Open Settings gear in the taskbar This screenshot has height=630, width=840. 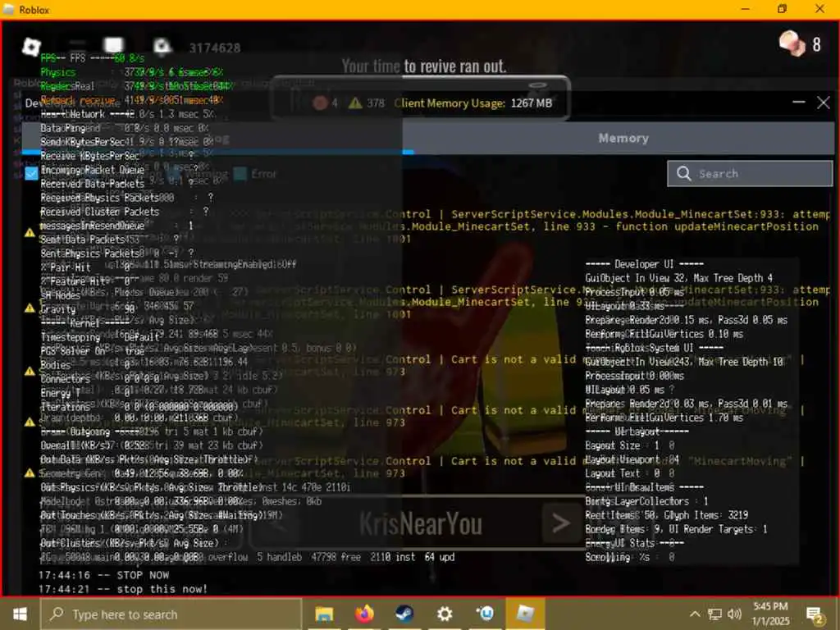pyautogui.click(x=445, y=614)
